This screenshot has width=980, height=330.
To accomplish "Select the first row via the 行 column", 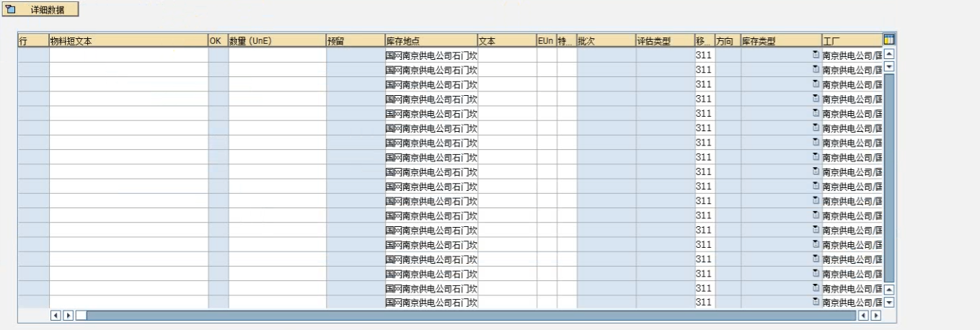I will pos(33,55).
